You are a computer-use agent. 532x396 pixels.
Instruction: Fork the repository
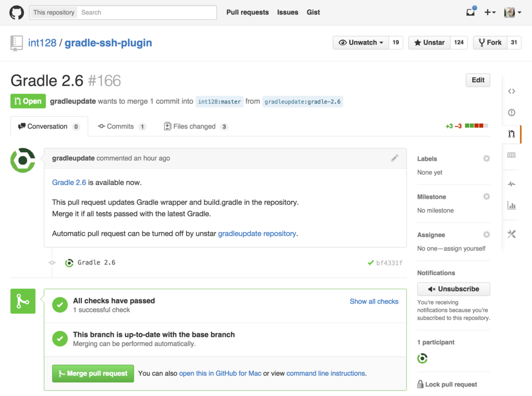point(490,43)
